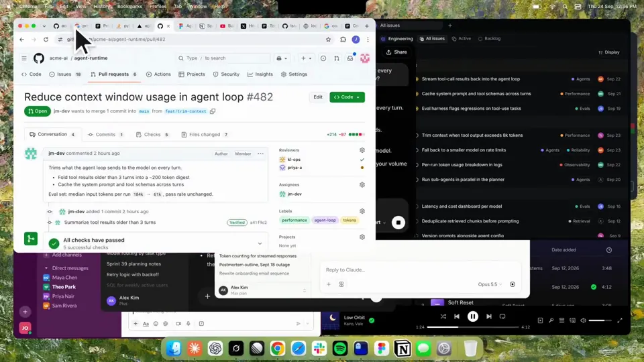The height and width of the screenshot is (362, 644).
Task: Collapse Direct messages section in Slack
Action: point(46,268)
